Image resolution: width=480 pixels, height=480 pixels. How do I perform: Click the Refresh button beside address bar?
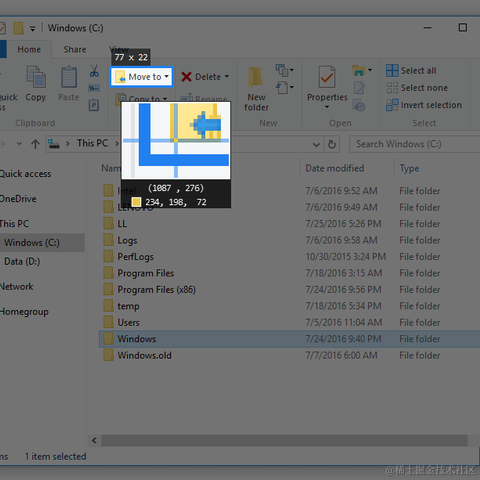(332, 144)
